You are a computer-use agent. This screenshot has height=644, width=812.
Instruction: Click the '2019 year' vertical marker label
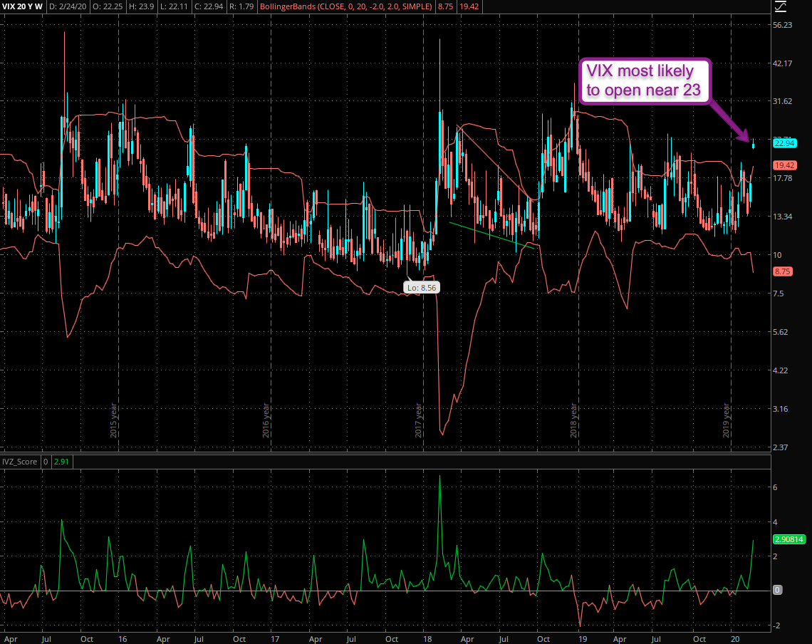[x=727, y=420]
